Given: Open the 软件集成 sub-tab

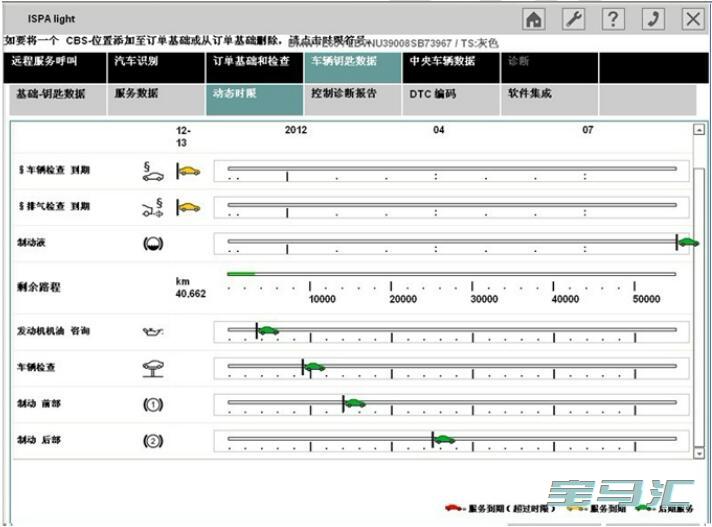Looking at the screenshot, I should click(549, 100).
